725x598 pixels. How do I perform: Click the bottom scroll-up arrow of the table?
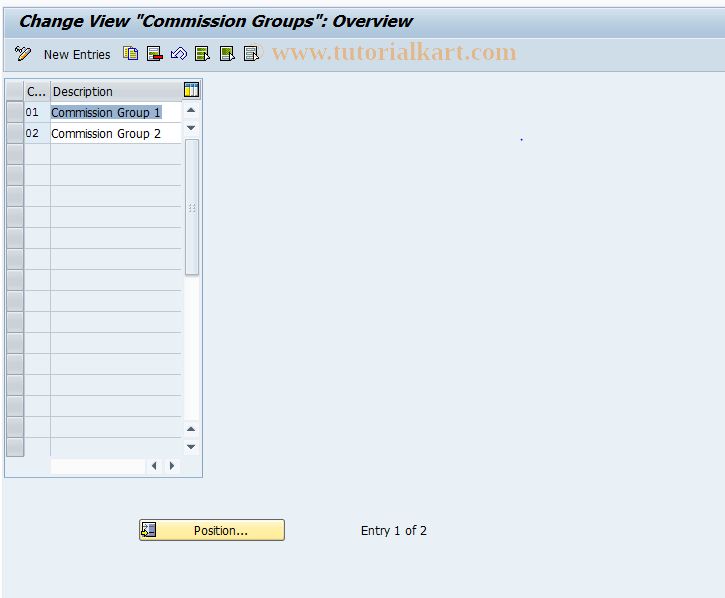coord(191,429)
